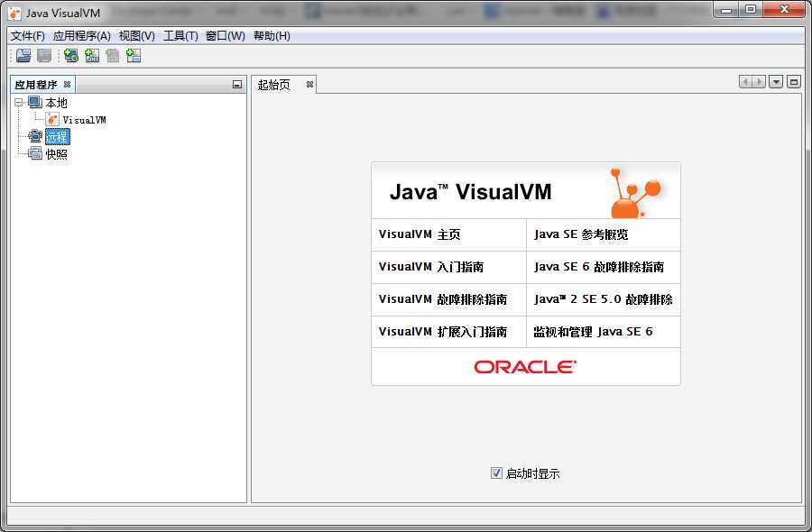Click the greyed-out save toolbar icon

click(x=44, y=55)
